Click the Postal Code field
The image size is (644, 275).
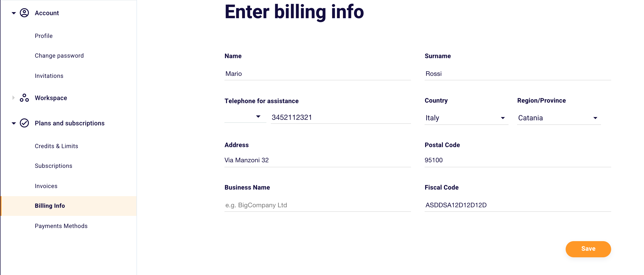pos(517,160)
